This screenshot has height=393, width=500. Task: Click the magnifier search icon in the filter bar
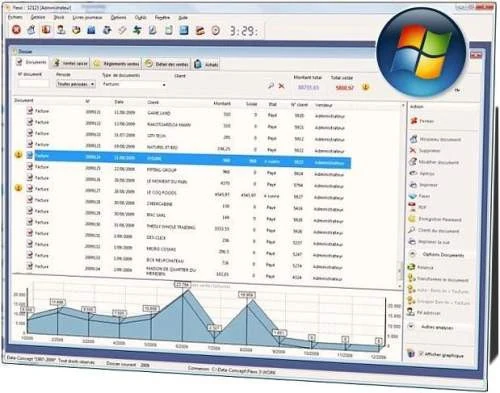[271, 86]
